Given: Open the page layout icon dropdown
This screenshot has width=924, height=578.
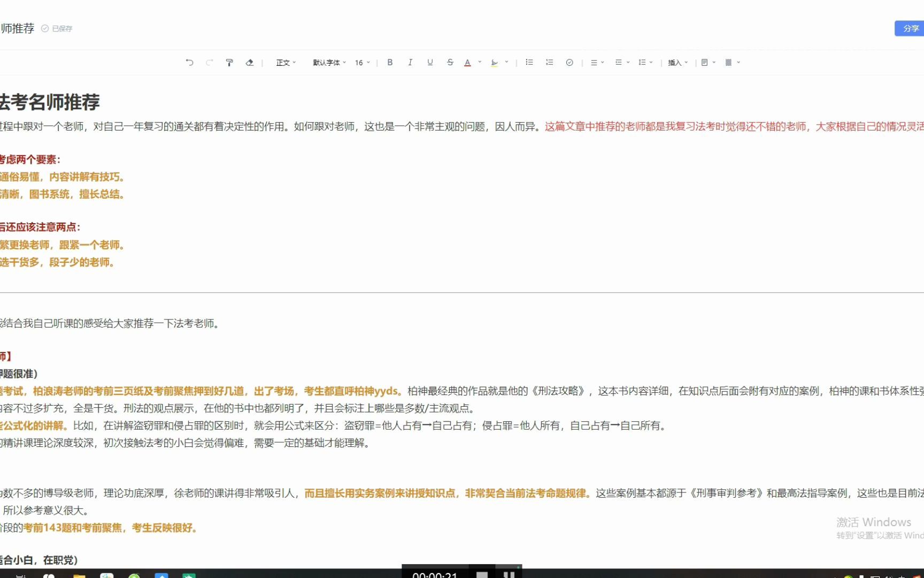Looking at the screenshot, I should click(x=709, y=63).
